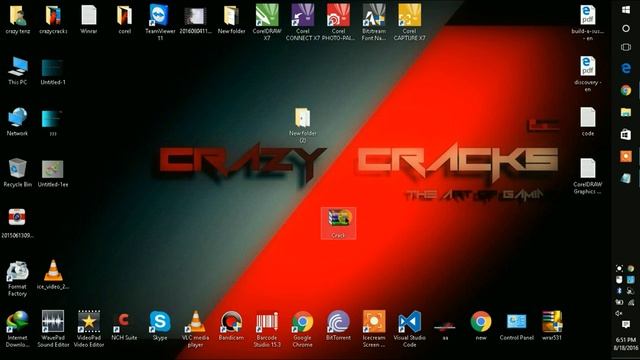Open the Bluetooth tray icon
The width and height of the screenshot is (640, 360).
click(619, 291)
